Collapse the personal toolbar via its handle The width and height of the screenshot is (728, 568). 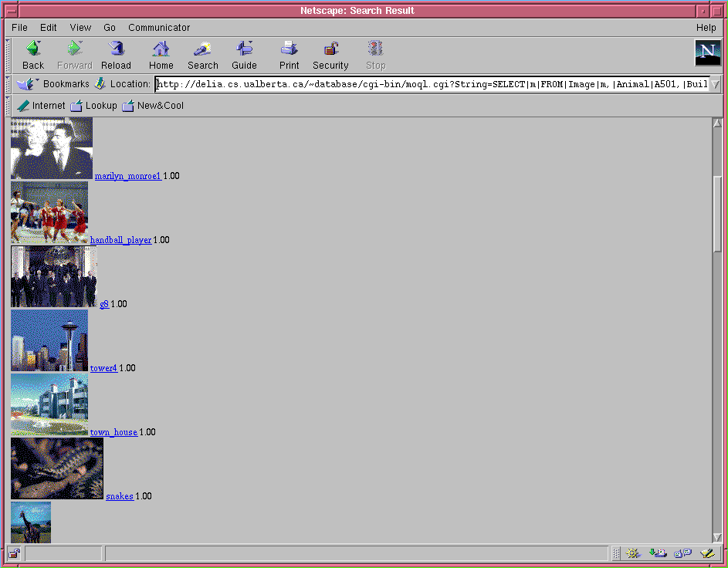click(8, 106)
